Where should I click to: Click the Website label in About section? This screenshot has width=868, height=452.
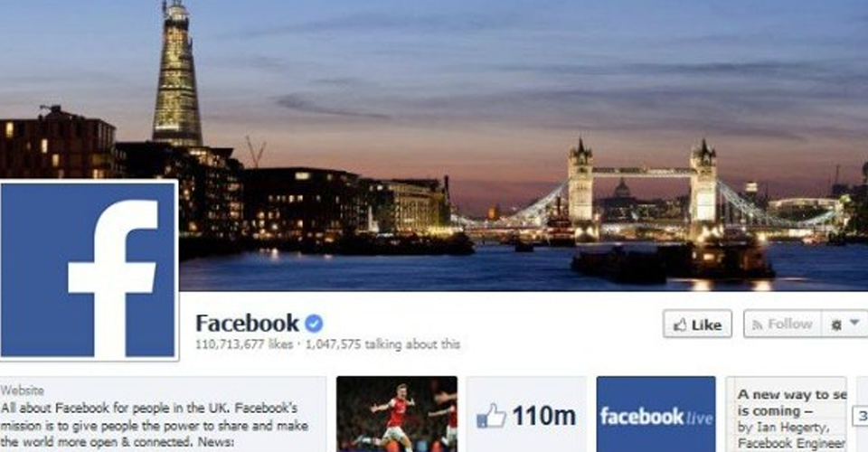pyautogui.click(x=23, y=391)
